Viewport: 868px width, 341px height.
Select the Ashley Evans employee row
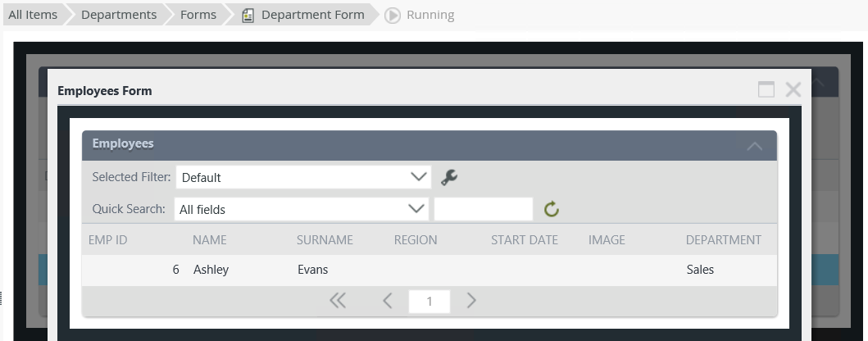coord(429,270)
